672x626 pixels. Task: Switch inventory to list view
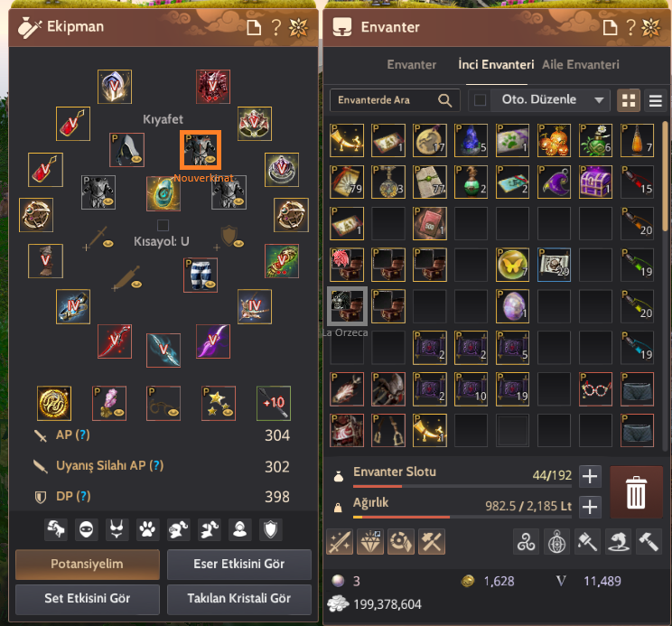(x=655, y=100)
